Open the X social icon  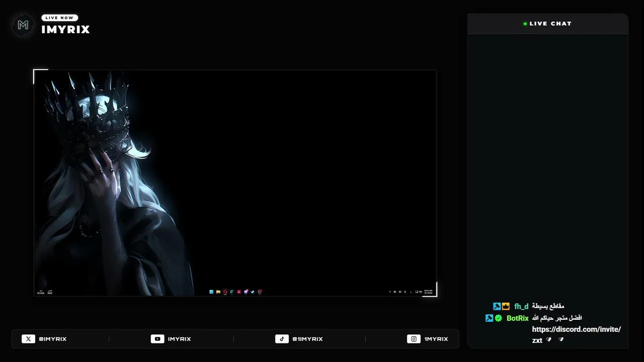28,339
